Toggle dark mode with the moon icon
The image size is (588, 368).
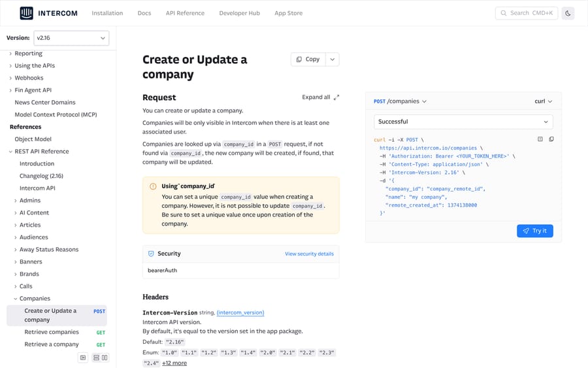pos(568,13)
